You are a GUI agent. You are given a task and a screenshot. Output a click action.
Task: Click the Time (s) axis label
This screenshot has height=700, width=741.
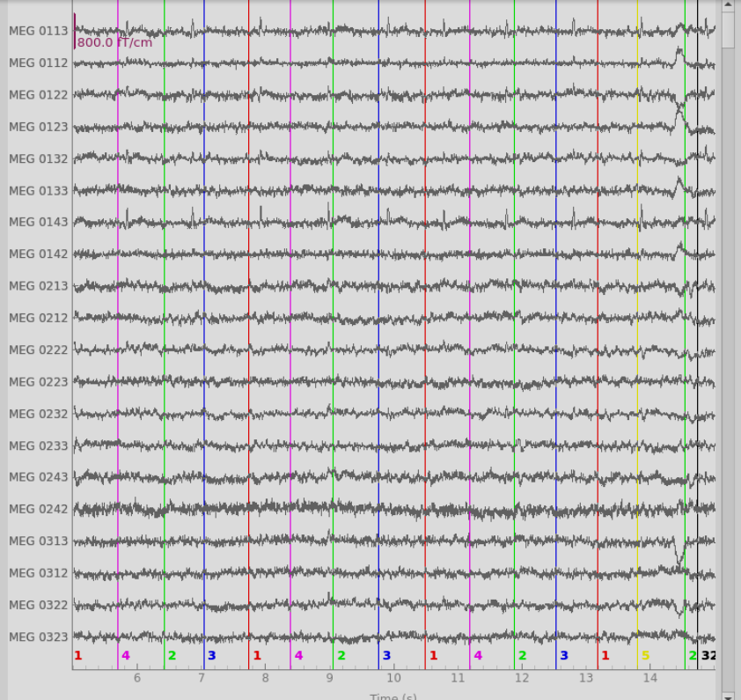(393, 696)
